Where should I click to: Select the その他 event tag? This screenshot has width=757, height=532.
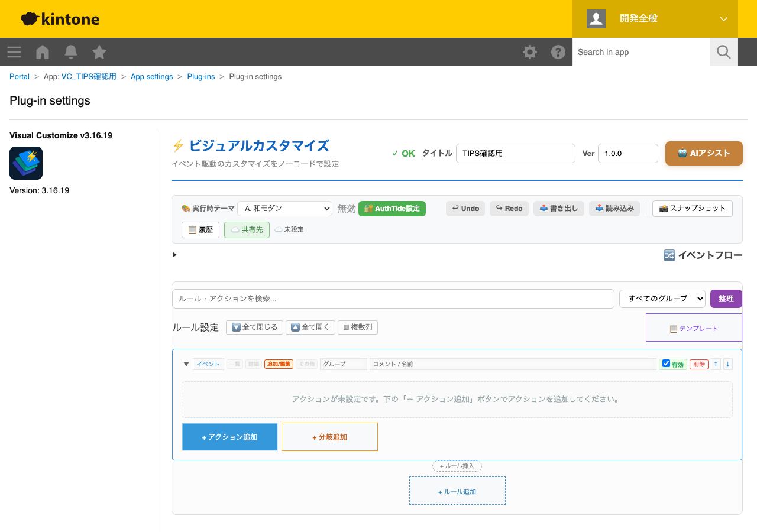(x=306, y=364)
